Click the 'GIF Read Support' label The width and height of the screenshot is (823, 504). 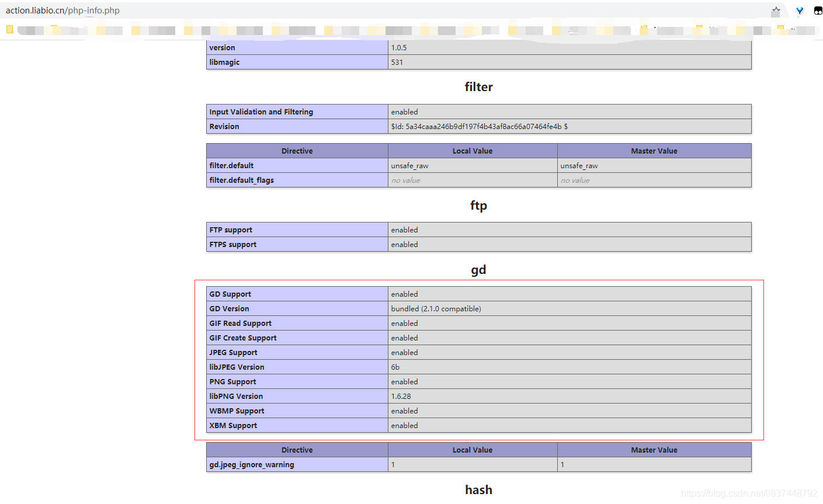(x=240, y=324)
